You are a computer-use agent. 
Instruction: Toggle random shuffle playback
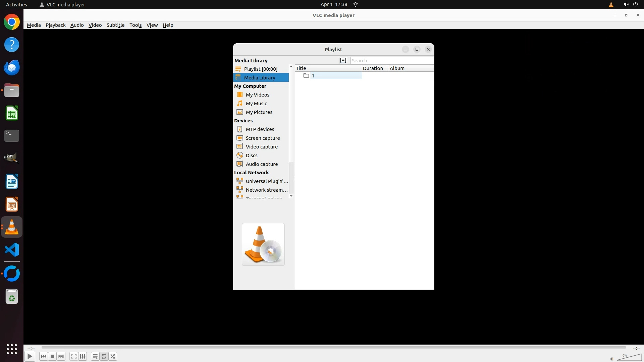[113, 356]
